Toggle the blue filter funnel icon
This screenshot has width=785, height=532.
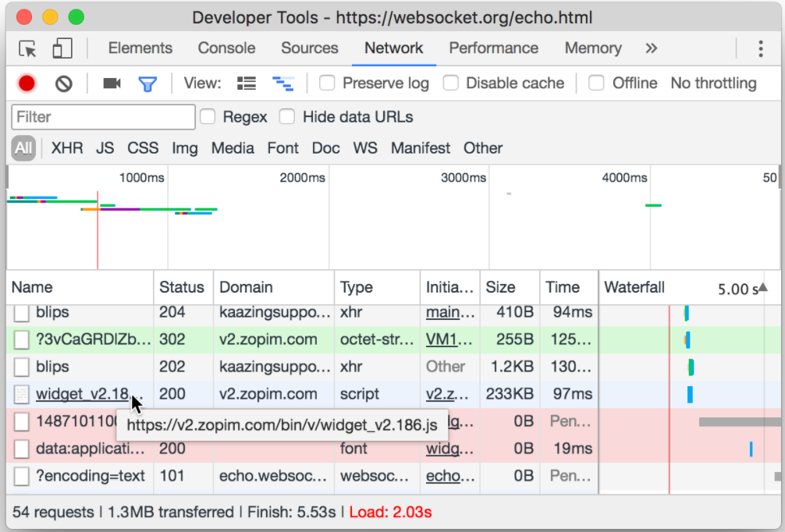147,83
